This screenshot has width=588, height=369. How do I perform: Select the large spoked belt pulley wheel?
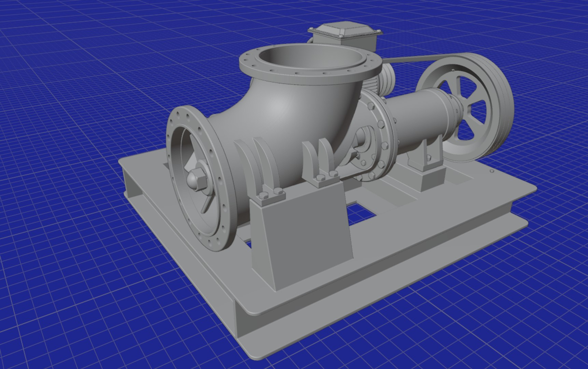pos(466,108)
